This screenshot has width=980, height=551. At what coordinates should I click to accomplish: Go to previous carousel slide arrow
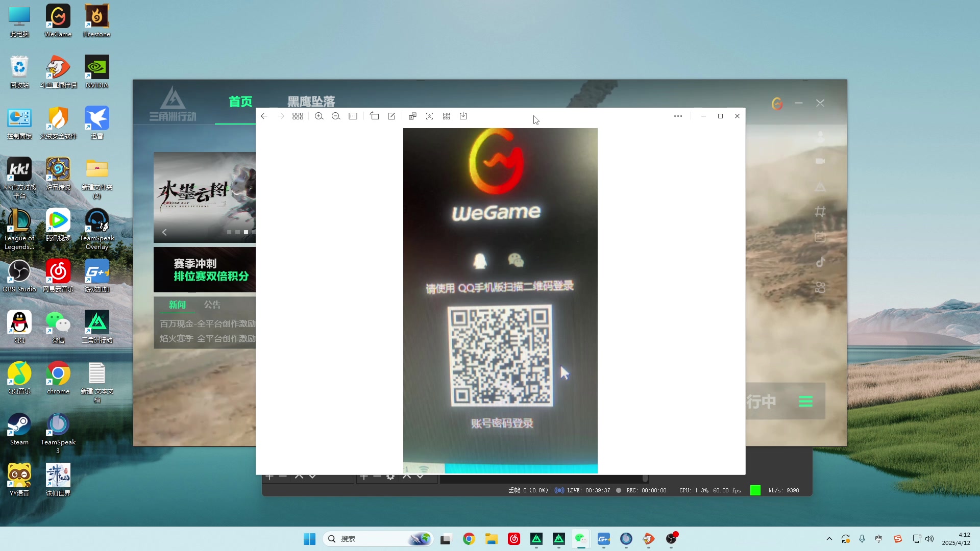[164, 233]
